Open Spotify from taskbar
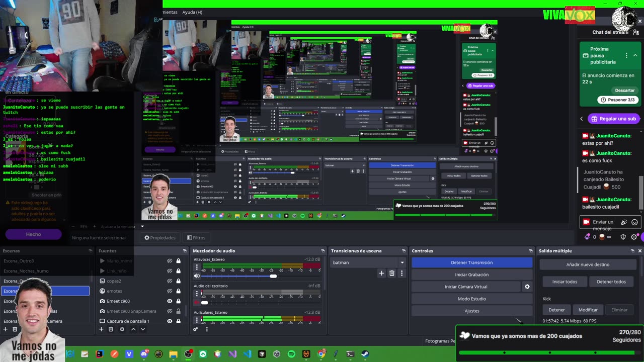Screen dimensions: 644x362 coord(291,354)
